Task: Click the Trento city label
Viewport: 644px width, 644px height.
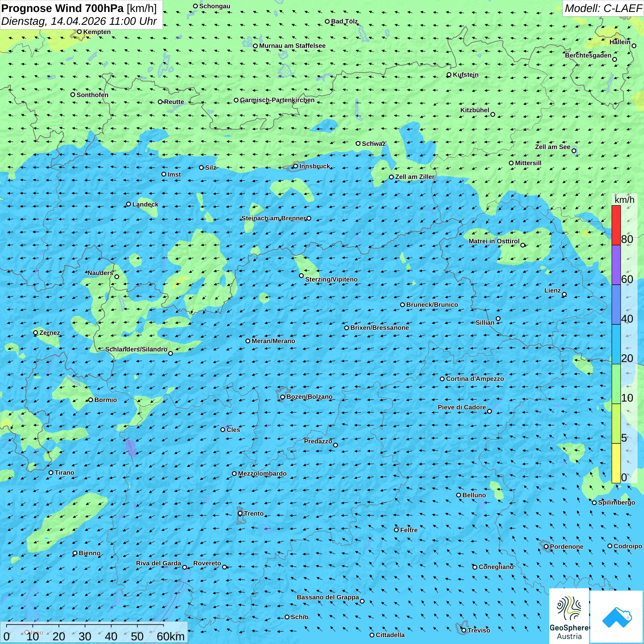Action: 254,513
